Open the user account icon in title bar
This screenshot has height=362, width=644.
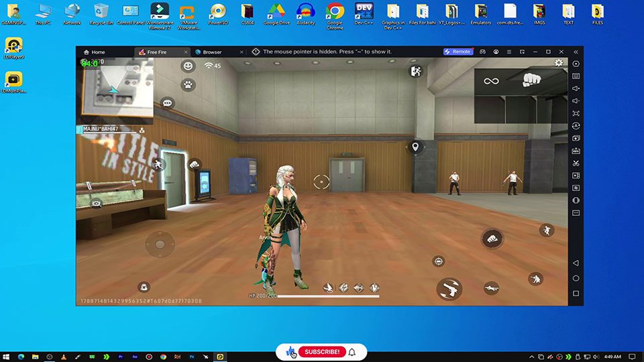(496, 52)
